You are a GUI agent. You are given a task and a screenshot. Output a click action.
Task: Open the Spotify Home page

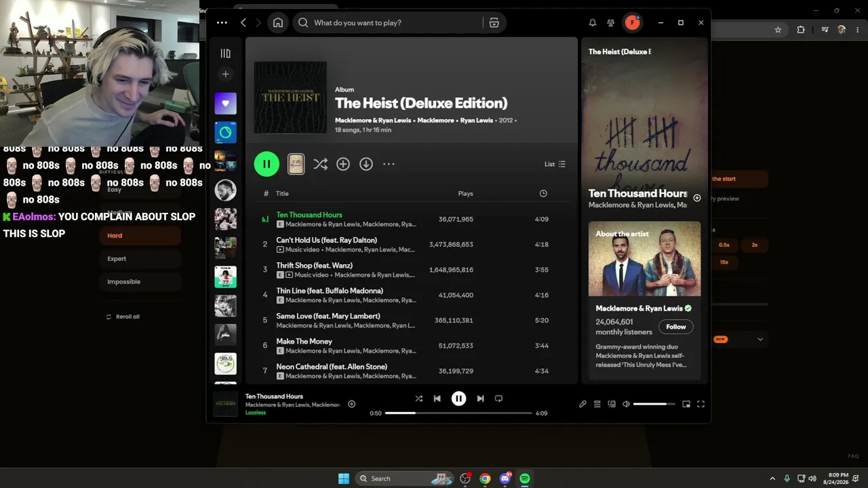(x=278, y=22)
